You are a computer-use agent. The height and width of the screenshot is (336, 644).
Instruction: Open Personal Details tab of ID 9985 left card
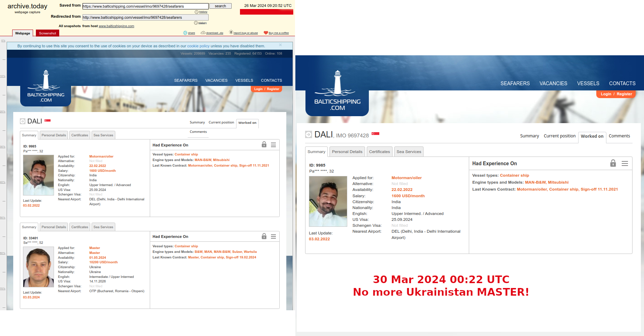pyautogui.click(x=54, y=135)
